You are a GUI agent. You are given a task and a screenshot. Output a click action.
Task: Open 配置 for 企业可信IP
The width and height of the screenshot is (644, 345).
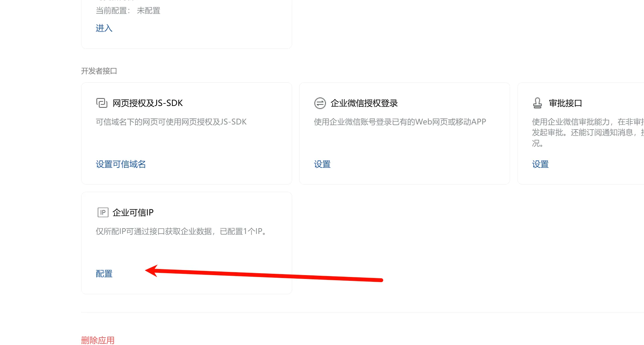tap(104, 274)
